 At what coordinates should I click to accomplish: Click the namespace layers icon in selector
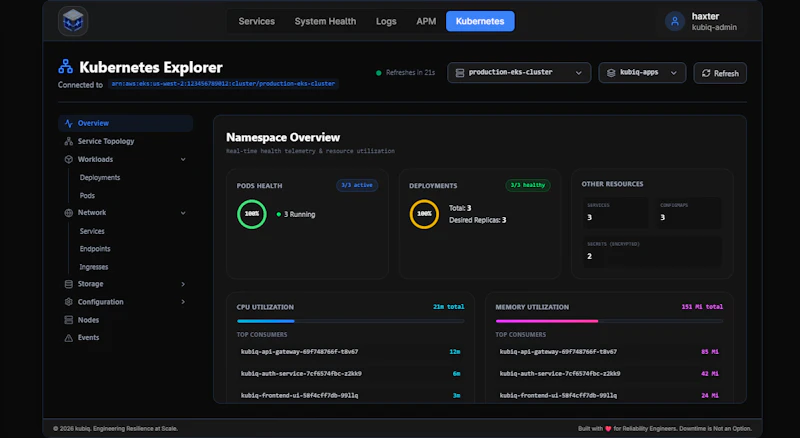point(611,73)
